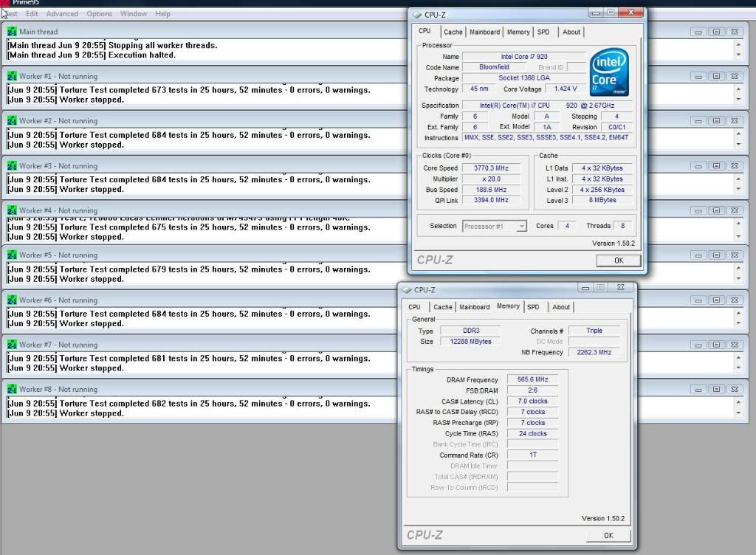The image size is (756, 555).
Task: Maximize the Worker #5 child window
Action: coord(716,255)
